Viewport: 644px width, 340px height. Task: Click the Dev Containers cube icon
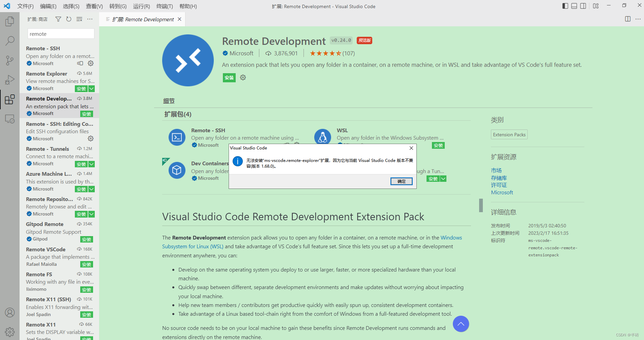coord(177,170)
